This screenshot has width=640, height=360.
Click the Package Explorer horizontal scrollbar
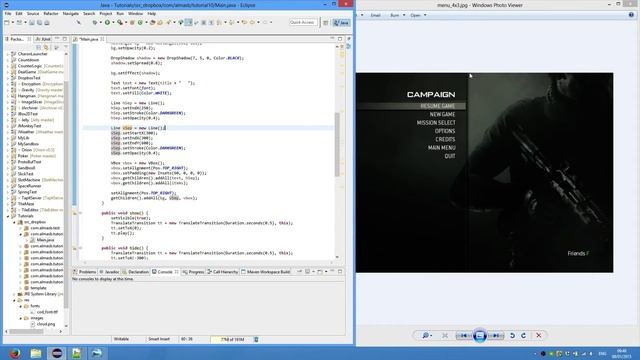pos(27,331)
